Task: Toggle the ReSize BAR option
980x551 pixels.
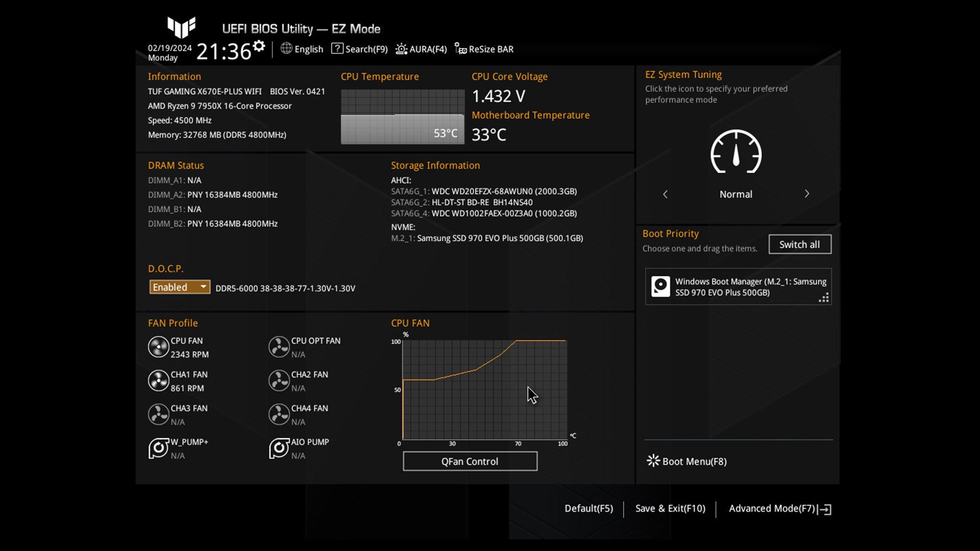Action: click(484, 49)
